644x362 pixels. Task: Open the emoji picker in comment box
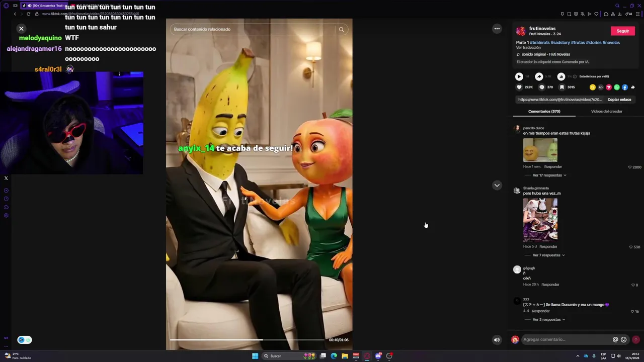624,340
